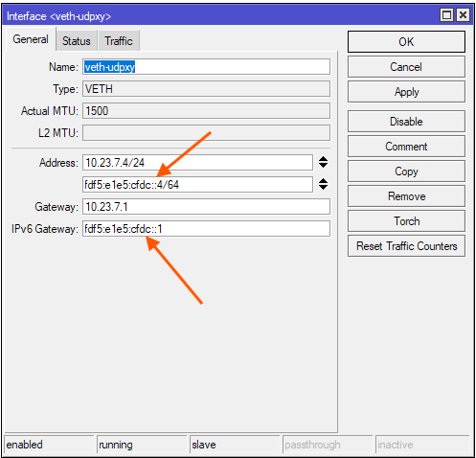
Task: Focus the Name field containing veth-udpxy
Action: pyautogui.click(x=206, y=67)
